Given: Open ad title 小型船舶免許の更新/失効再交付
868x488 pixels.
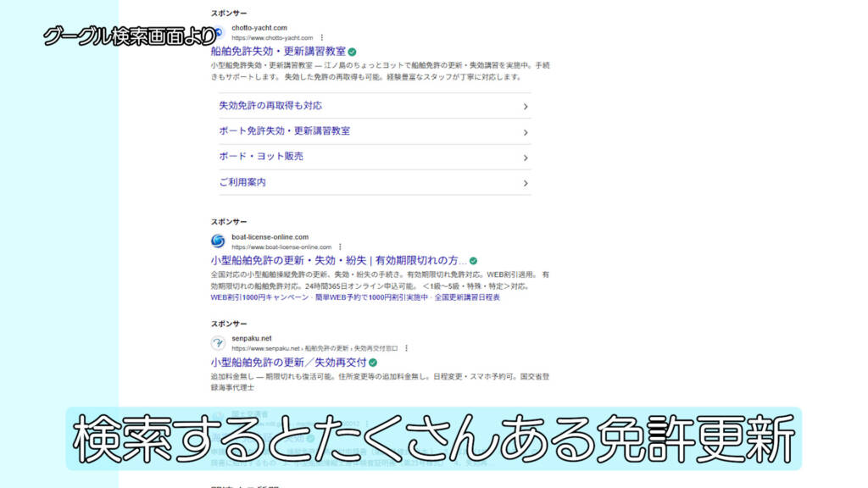Looking at the screenshot, I should [288, 363].
